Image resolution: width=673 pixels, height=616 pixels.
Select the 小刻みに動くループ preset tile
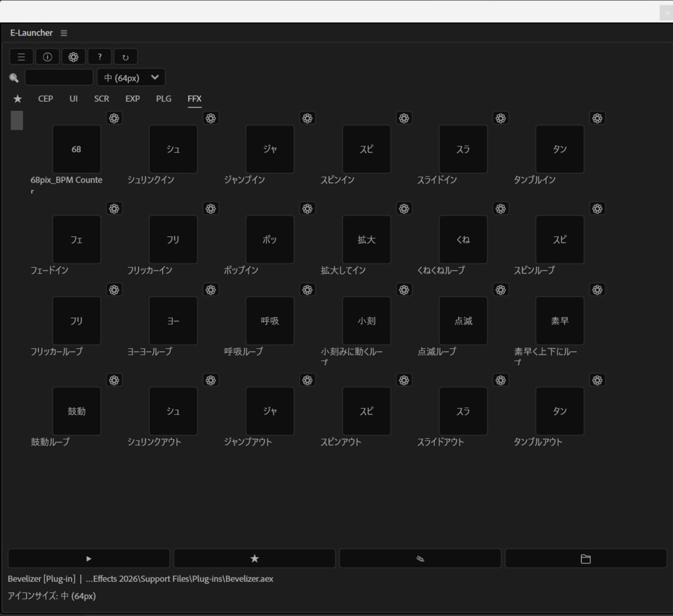coord(367,321)
